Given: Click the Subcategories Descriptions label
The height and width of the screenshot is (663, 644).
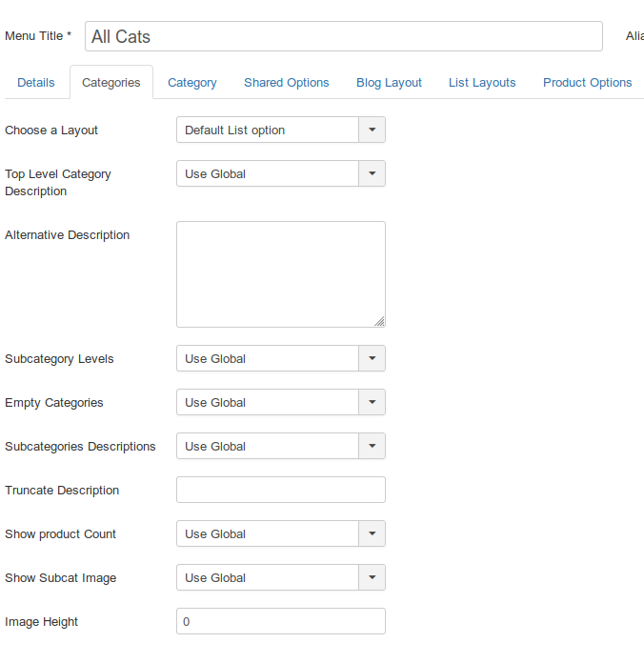Looking at the screenshot, I should click(80, 447).
